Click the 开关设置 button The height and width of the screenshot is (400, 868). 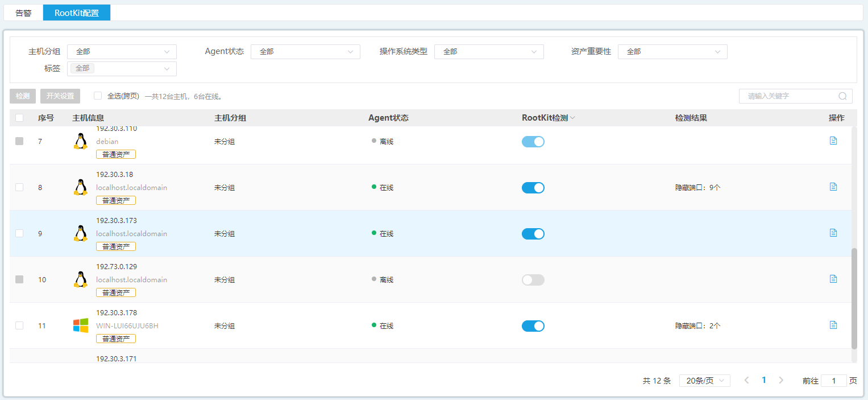tap(60, 96)
